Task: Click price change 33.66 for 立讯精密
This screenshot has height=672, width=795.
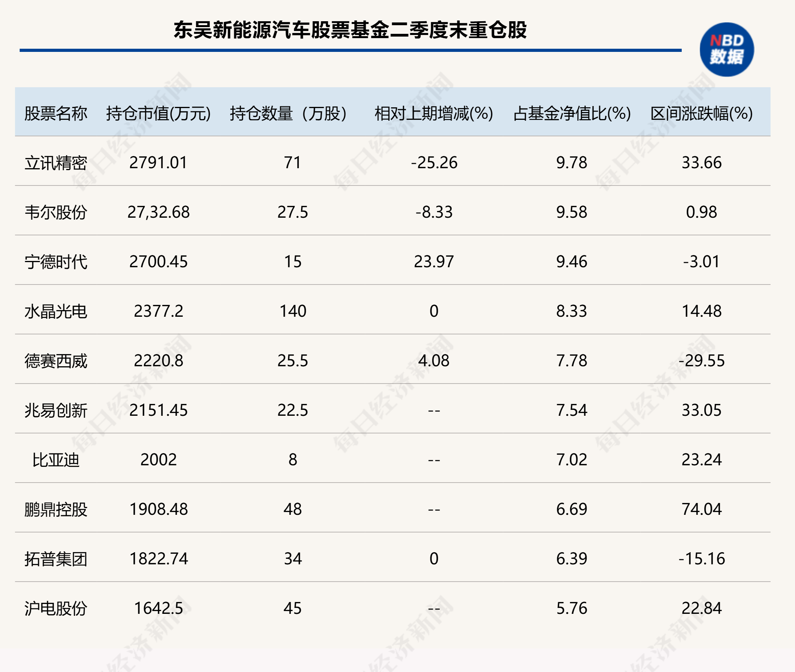Action: (x=702, y=163)
